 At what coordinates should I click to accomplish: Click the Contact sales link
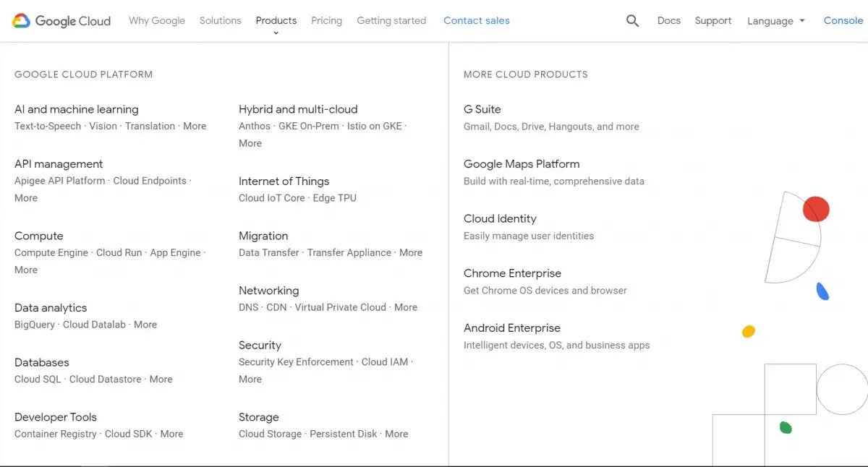point(476,20)
